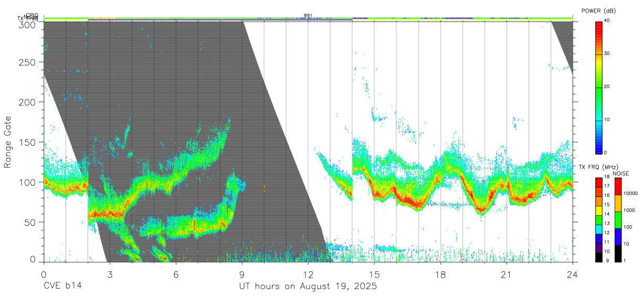Click the 18 label on TX FRQ legend
This screenshot has height=297, width=644.
coord(607,178)
